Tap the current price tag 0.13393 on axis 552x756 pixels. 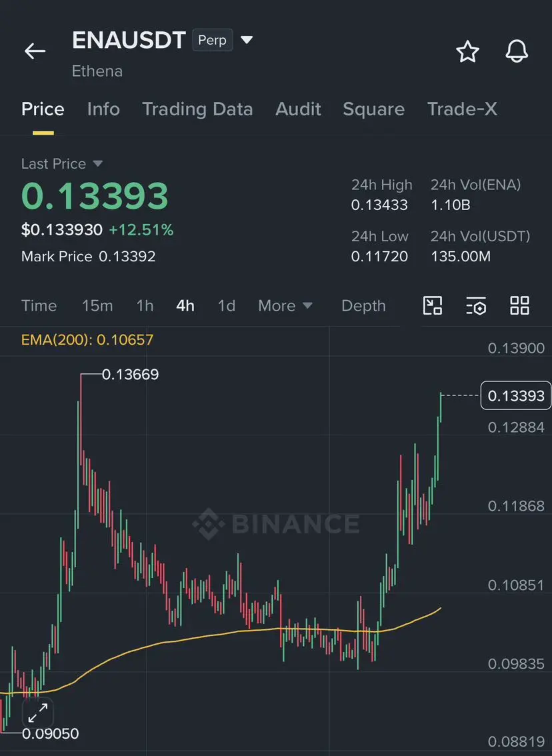point(516,396)
